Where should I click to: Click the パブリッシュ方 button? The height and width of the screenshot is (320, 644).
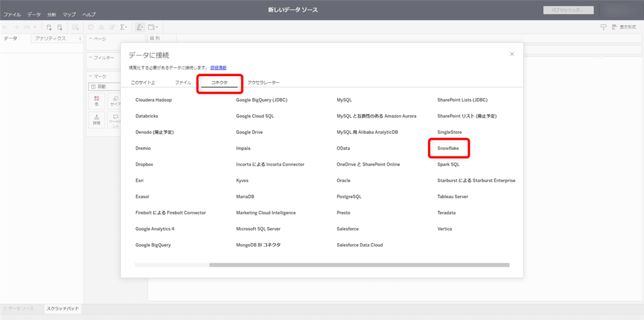coord(569,10)
